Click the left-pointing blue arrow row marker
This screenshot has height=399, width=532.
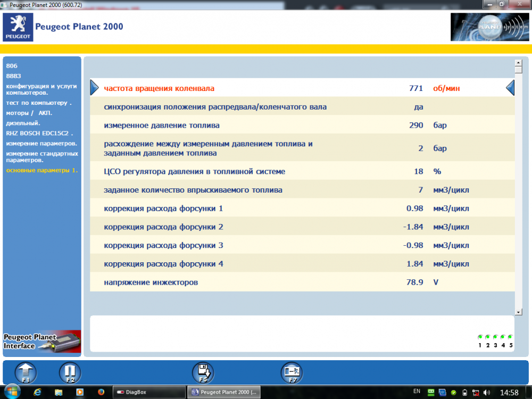tap(510, 87)
